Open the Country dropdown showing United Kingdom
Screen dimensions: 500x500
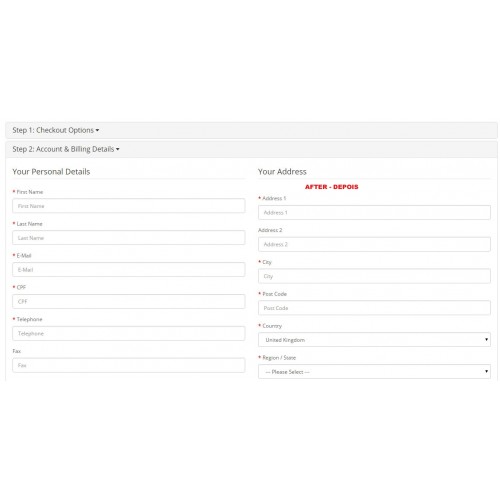tap(374, 340)
